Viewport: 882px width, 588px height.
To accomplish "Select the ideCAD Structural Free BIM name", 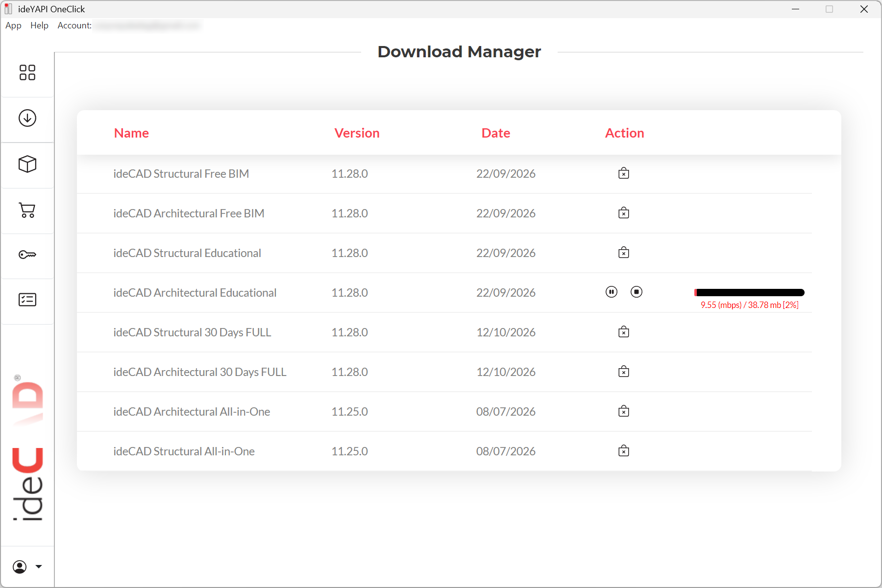I will (x=181, y=174).
